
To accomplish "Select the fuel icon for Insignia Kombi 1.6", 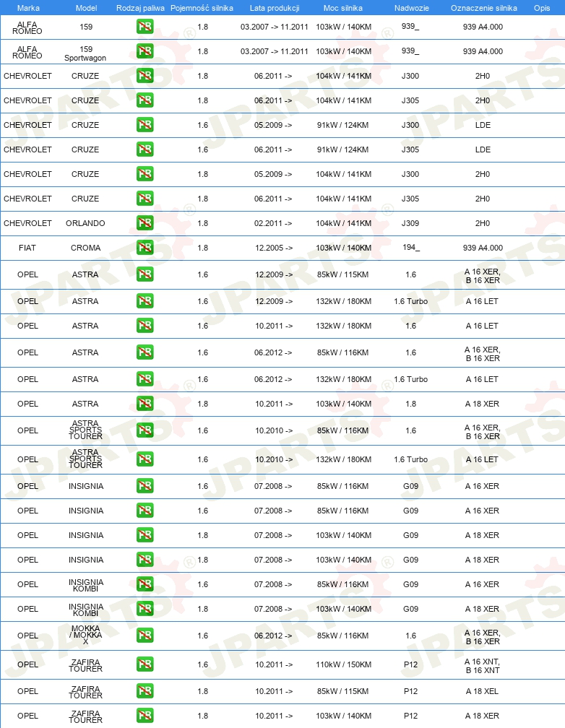I will tap(145, 584).
